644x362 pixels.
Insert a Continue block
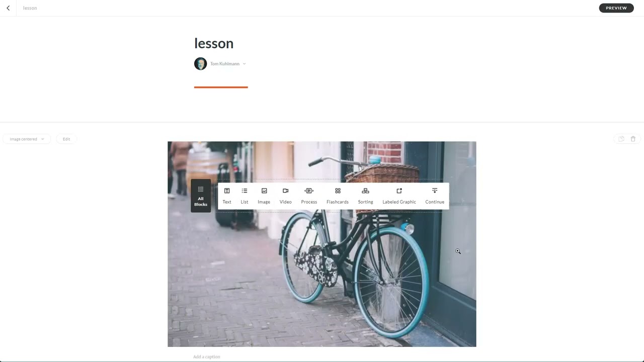[x=435, y=196]
